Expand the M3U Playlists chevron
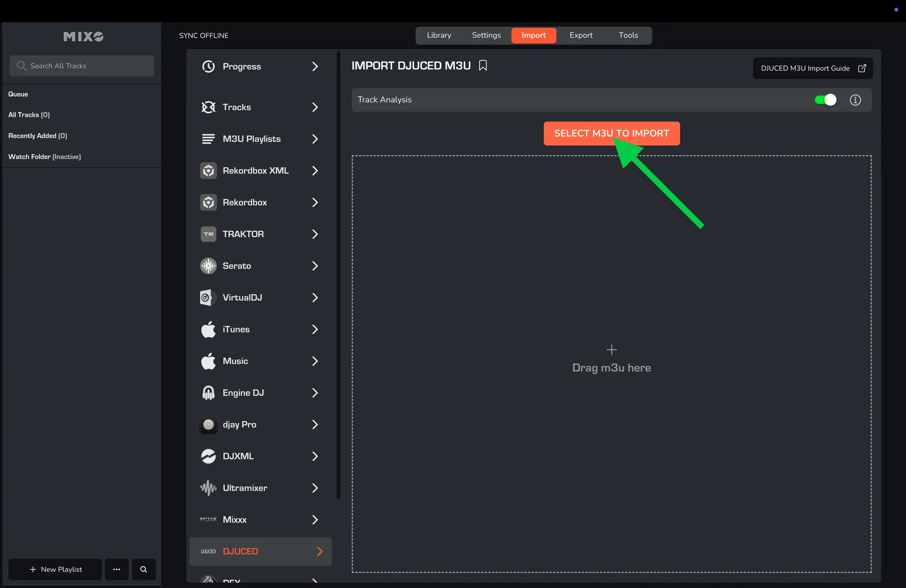The height and width of the screenshot is (588, 906). pyautogui.click(x=315, y=139)
